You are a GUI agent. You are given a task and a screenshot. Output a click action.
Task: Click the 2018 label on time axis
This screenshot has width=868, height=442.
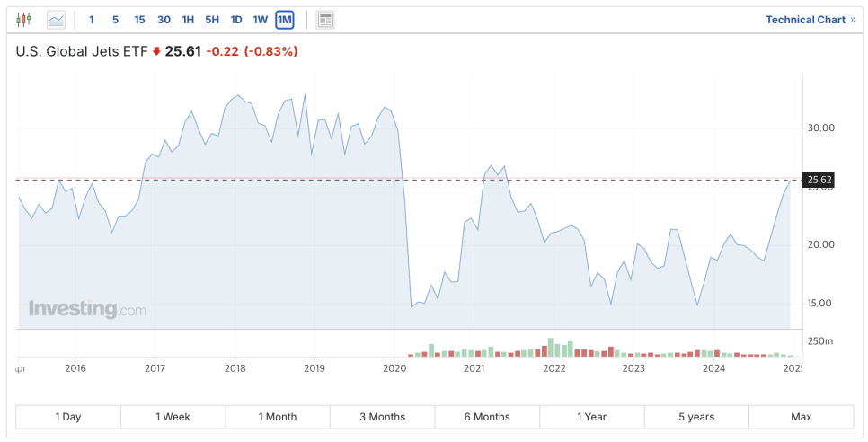click(235, 367)
